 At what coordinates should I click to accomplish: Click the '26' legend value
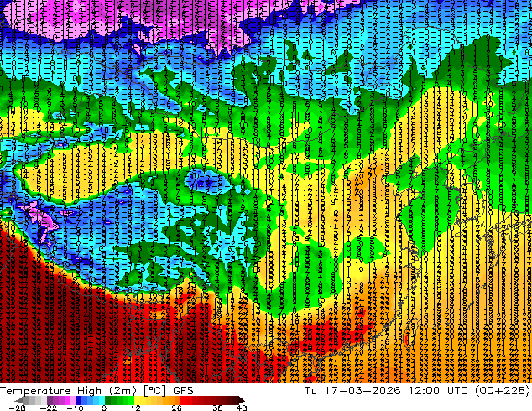tap(176, 408)
